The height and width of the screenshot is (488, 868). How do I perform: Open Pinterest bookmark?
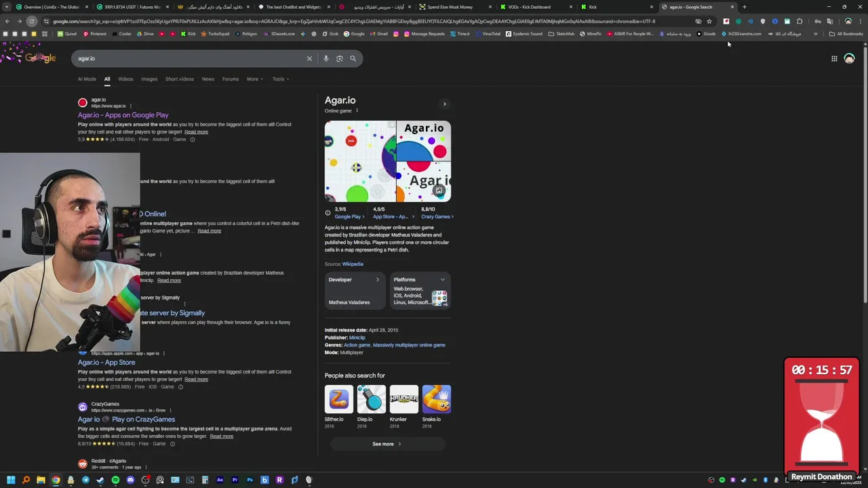(x=94, y=34)
